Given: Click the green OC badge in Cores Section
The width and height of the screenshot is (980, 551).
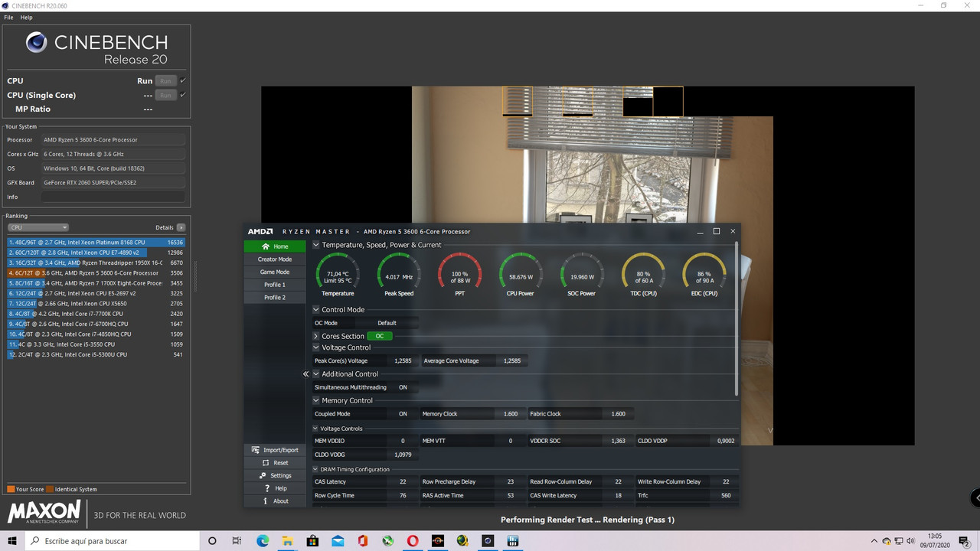Looking at the screenshot, I should [x=379, y=336].
